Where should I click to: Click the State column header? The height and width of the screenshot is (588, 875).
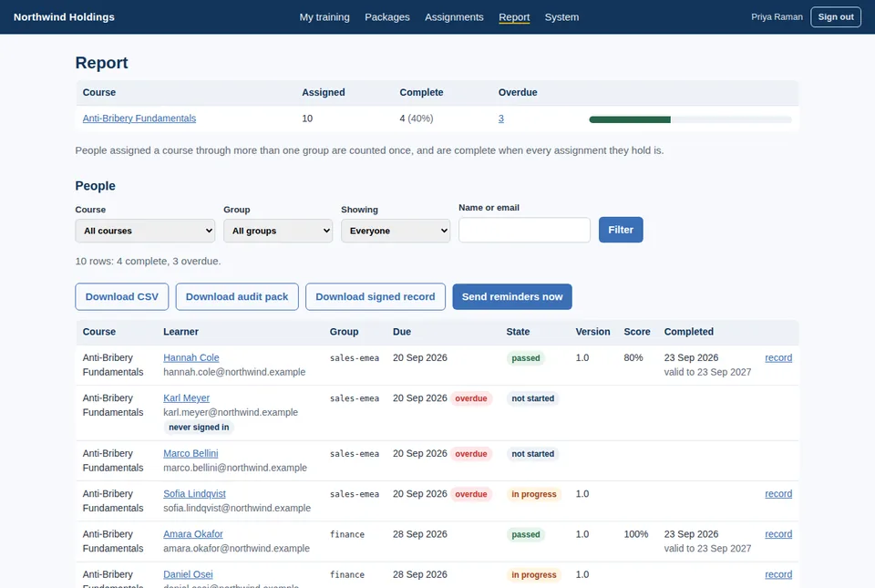518,332
